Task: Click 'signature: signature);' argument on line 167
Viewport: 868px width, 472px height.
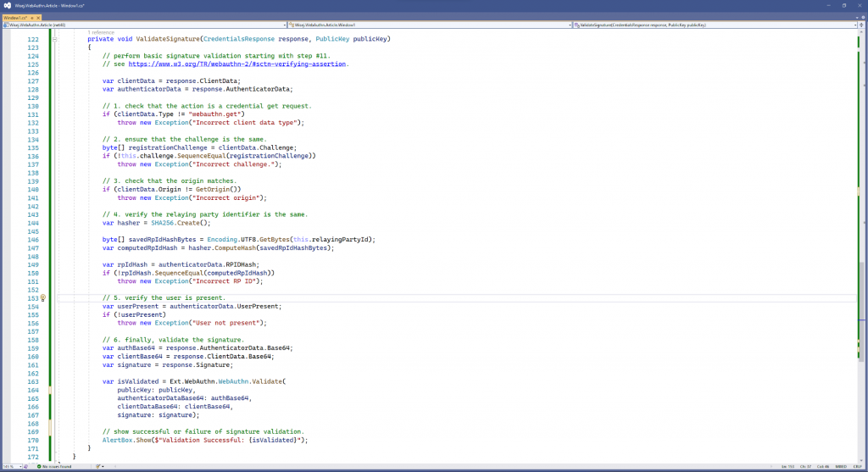Action: [159, 414]
